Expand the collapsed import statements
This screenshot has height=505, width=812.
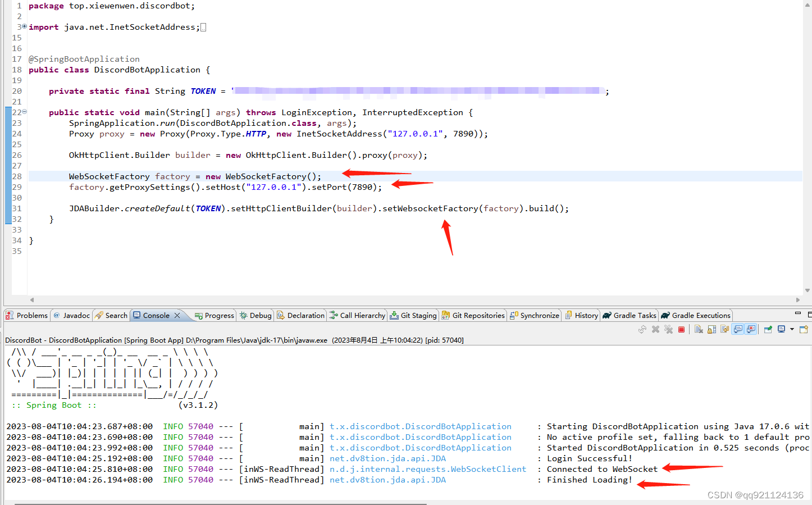tap(25, 26)
